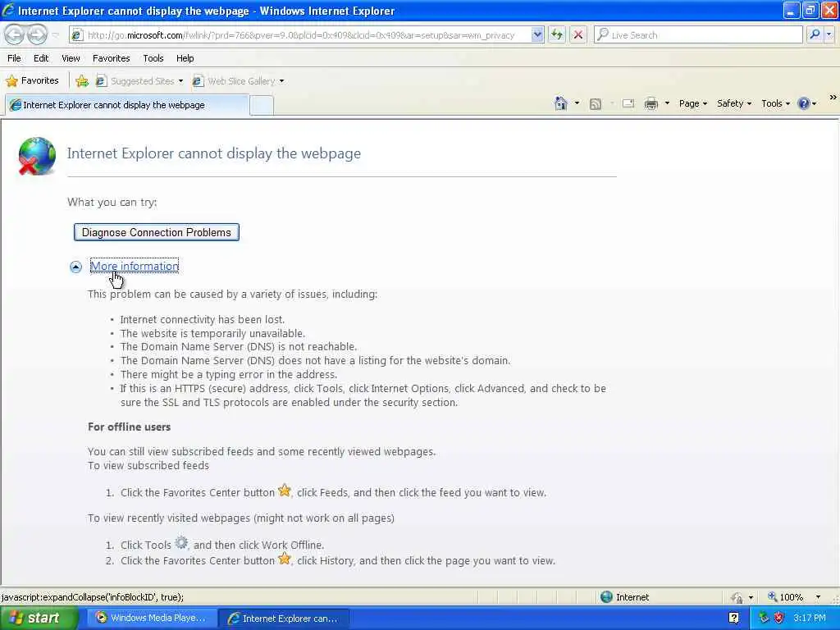This screenshot has width=840, height=630.
Task: Click Diagnose Connection Problems button
Action: pyautogui.click(x=157, y=232)
